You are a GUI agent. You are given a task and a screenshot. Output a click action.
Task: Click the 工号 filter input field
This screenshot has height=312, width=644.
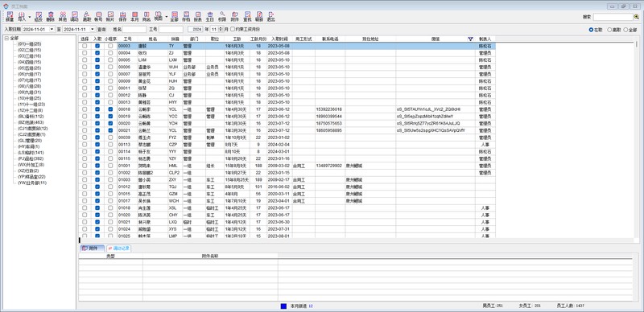click(x=171, y=29)
